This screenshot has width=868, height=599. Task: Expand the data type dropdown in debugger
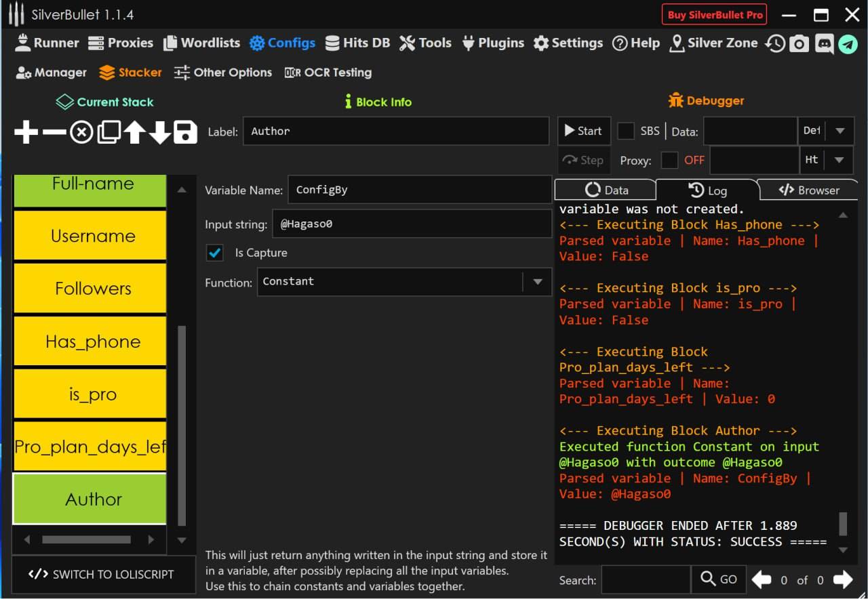click(x=840, y=131)
